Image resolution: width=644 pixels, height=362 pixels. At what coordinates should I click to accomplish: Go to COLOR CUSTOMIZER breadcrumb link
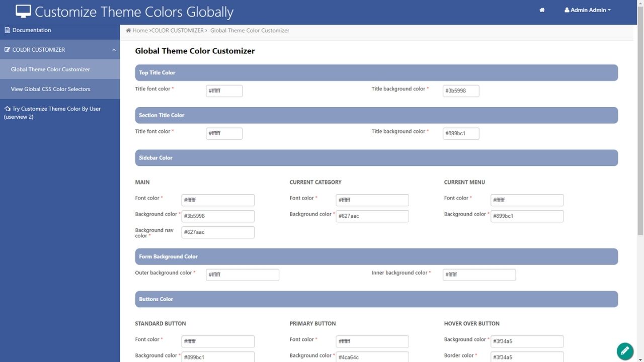(x=178, y=31)
